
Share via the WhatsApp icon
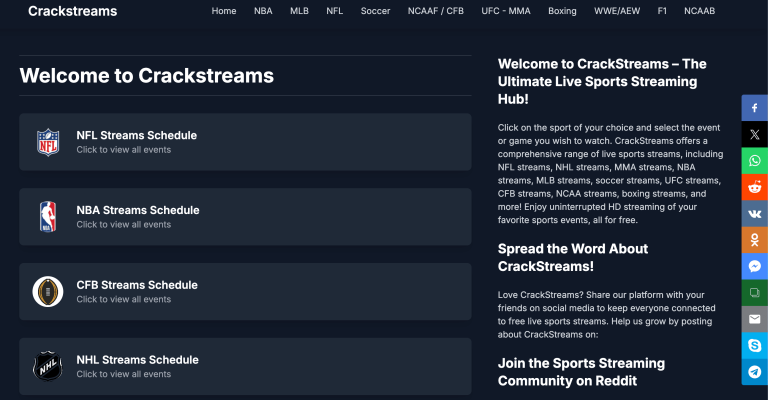[754, 160]
